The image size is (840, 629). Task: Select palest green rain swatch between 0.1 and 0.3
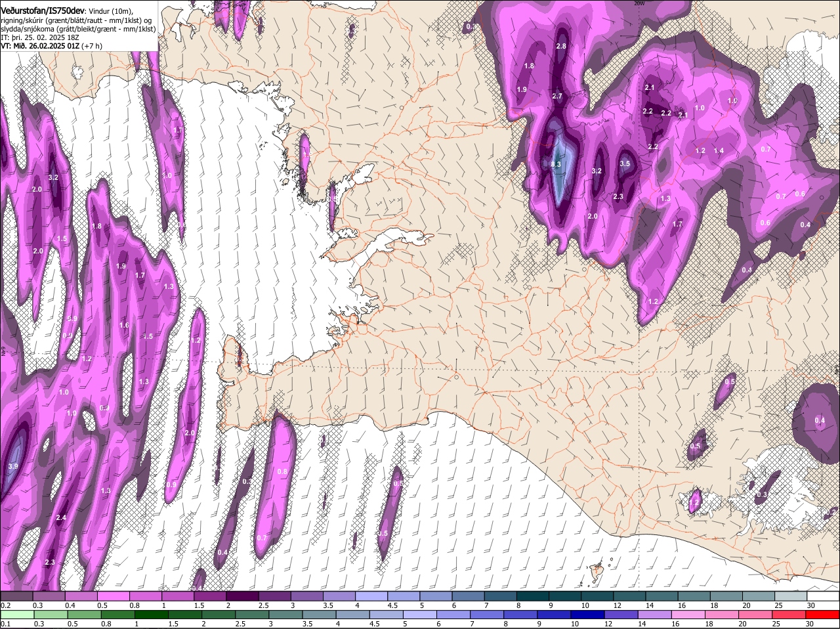[16, 615]
